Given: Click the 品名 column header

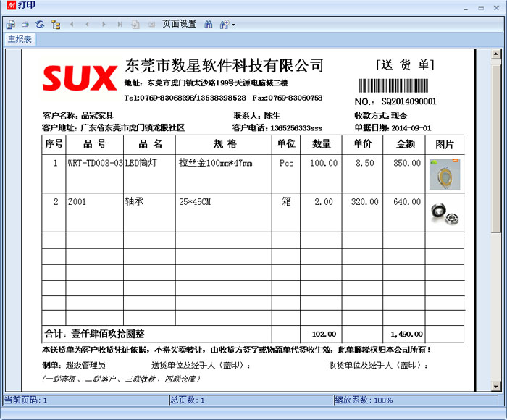Looking at the screenshot, I should point(150,144).
